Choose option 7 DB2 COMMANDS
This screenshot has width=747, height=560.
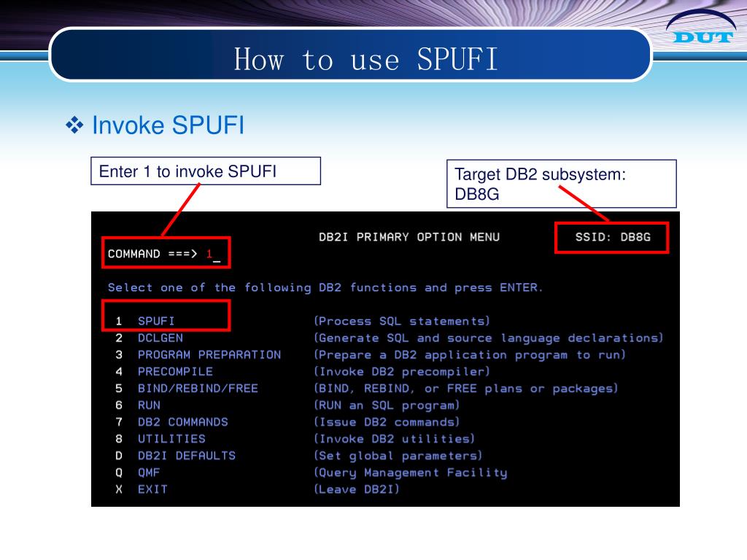point(171,422)
